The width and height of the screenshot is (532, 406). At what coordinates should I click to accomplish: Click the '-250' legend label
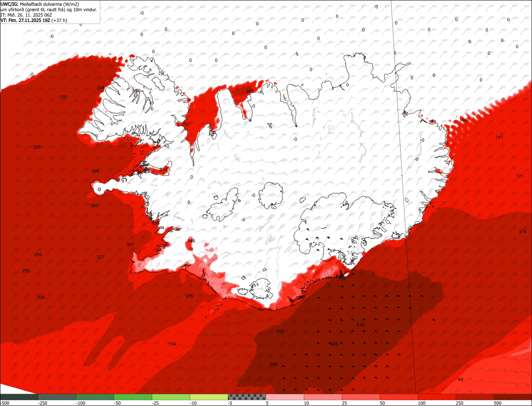(42, 403)
